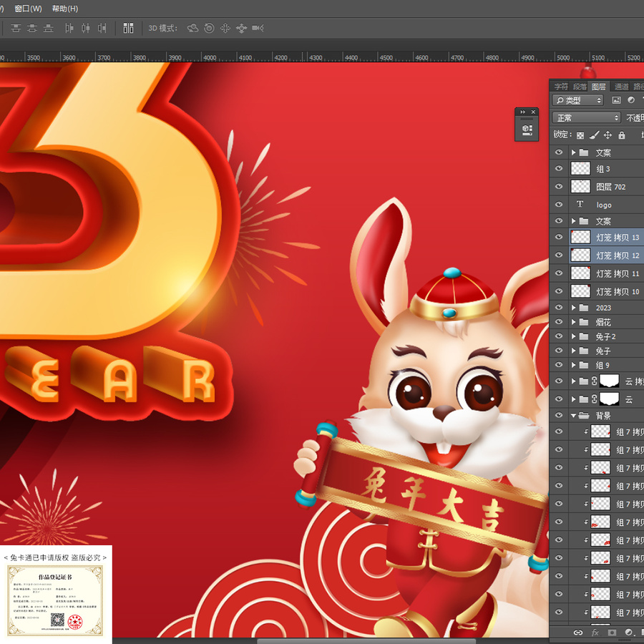Image resolution: width=644 pixels, height=644 pixels.
Task: Click the 图层 702 layer thumbnail
Action: tap(581, 187)
